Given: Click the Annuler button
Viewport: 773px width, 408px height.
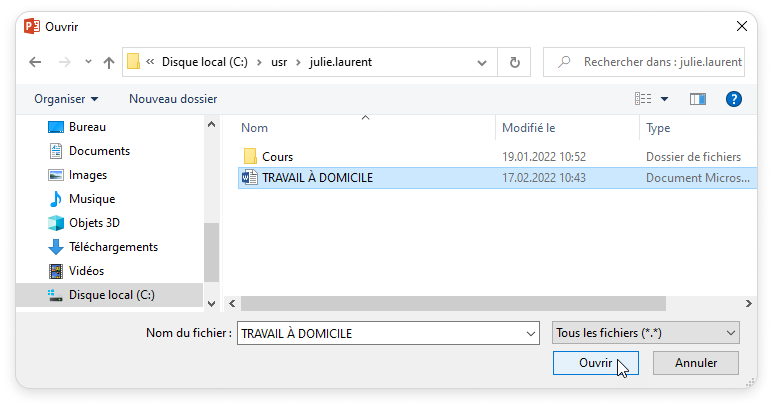Looking at the screenshot, I should point(695,363).
